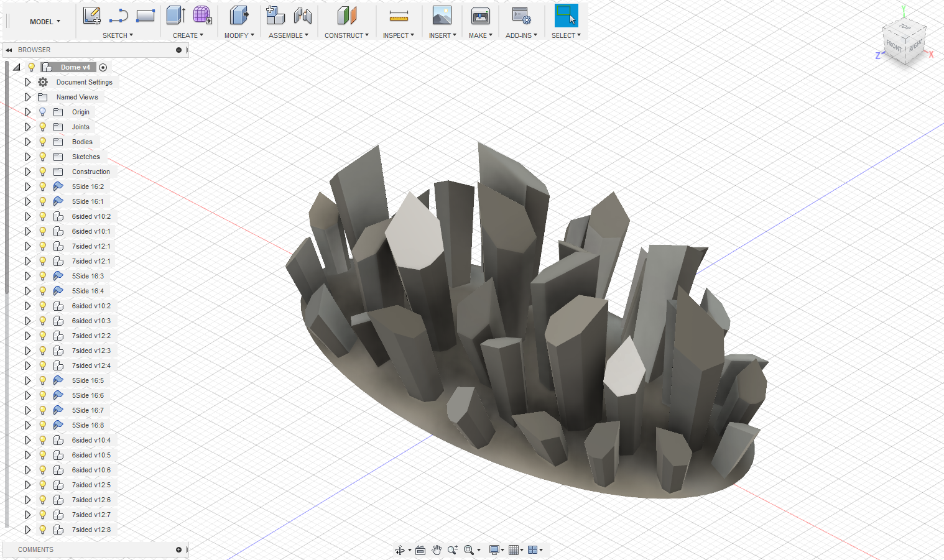
Task: Show or hide 7sided v12:8 component
Action: [x=42, y=529]
